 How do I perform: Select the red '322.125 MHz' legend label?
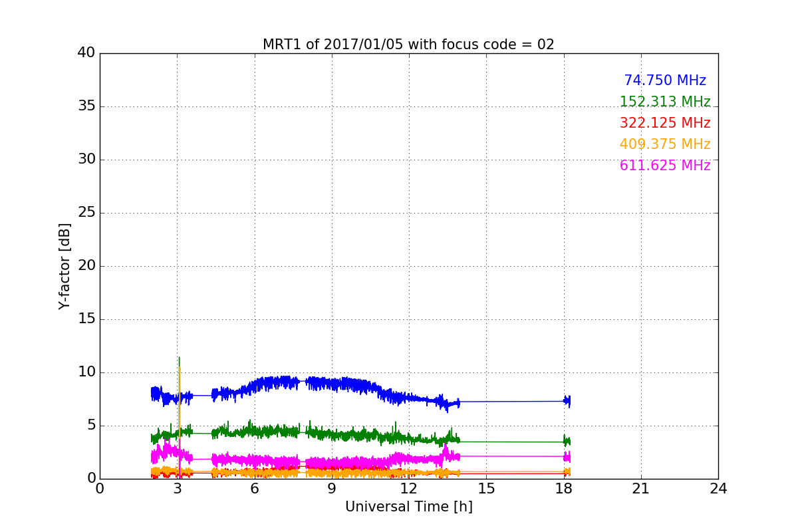point(665,123)
